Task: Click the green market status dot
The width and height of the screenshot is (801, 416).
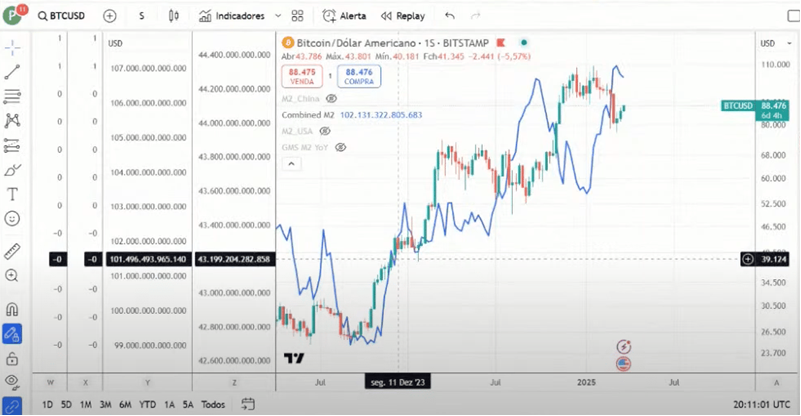Action: click(524, 43)
